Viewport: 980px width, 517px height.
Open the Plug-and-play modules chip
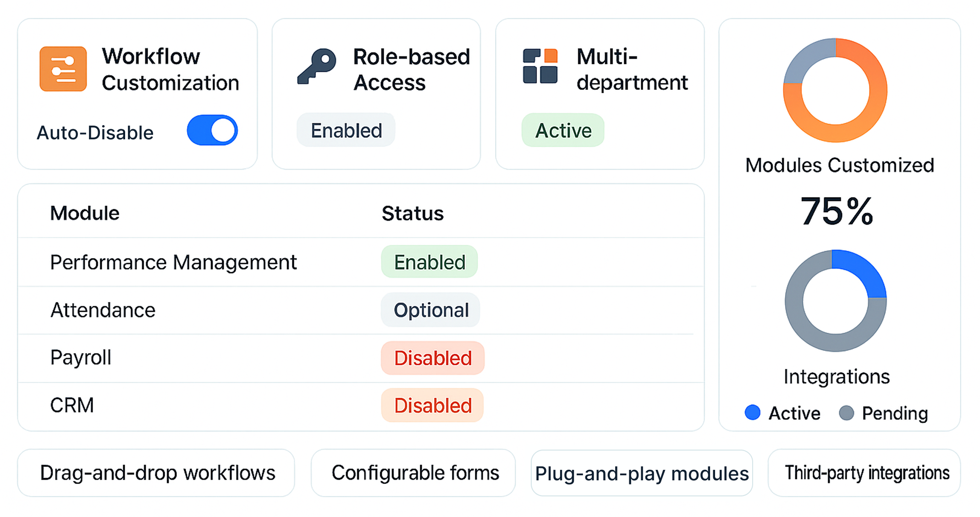[x=642, y=473]
